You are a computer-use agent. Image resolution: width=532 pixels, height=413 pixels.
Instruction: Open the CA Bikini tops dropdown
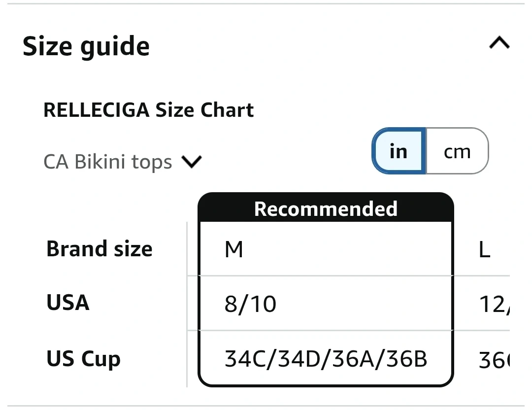(x=108, y=162)
